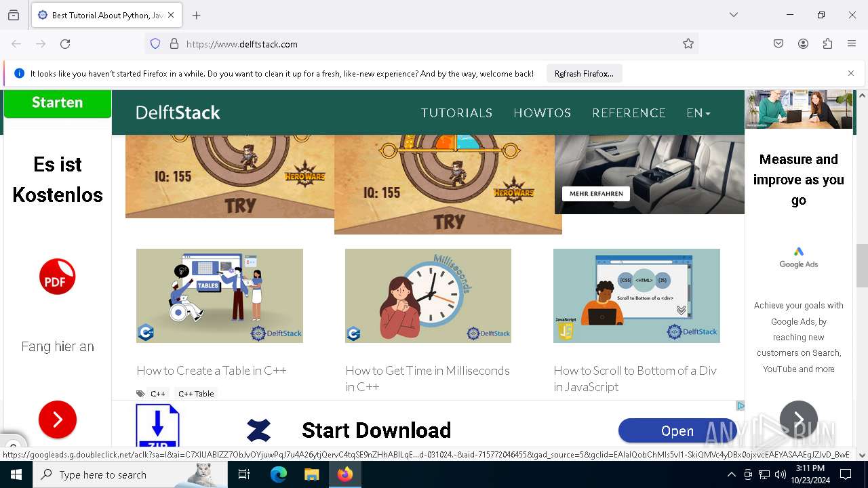Go to DelftStack home logo
Screen dimensions: 868x488
pos(178,113)
